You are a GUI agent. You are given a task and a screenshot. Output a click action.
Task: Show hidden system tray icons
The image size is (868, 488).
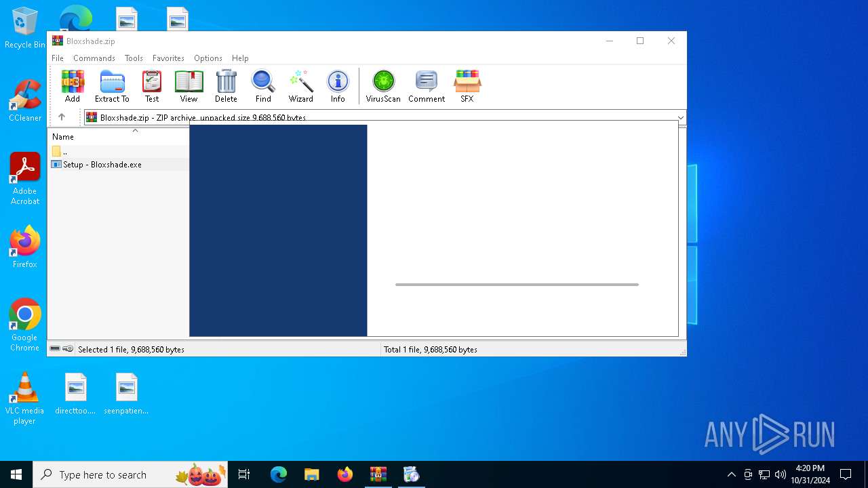(x=731, y=474)
